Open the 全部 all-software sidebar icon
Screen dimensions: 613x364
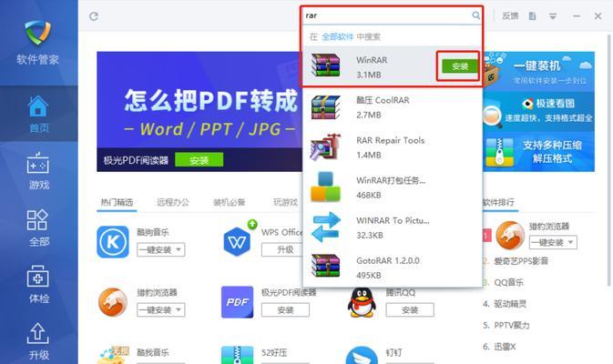click(38, 227)
